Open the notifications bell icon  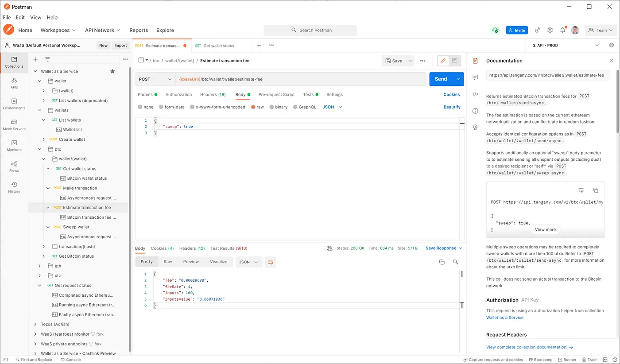click(x=562, y=30)
